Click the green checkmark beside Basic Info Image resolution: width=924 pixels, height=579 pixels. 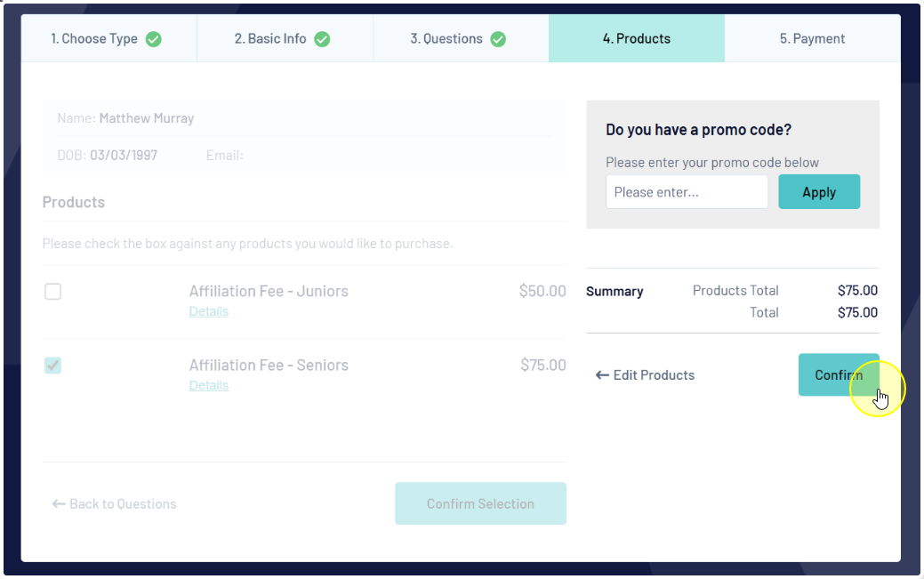pos(322,39)
